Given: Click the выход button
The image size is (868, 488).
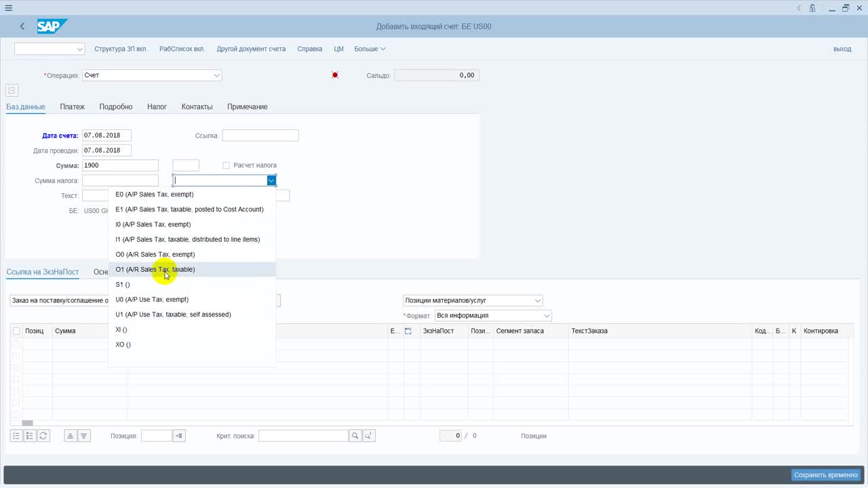Looking at the screenshot, I should [x=842, y=49].
